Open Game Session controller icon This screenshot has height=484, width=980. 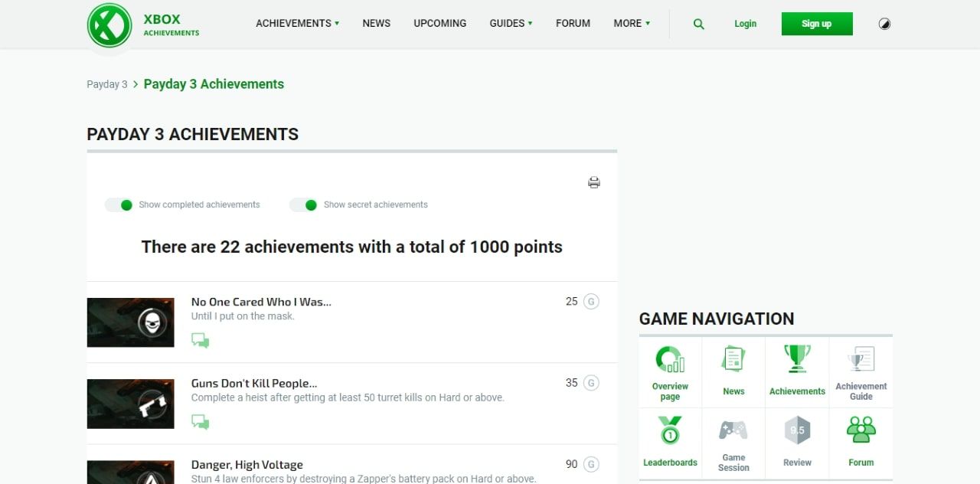pyautogui.click(x=733, y=430)
